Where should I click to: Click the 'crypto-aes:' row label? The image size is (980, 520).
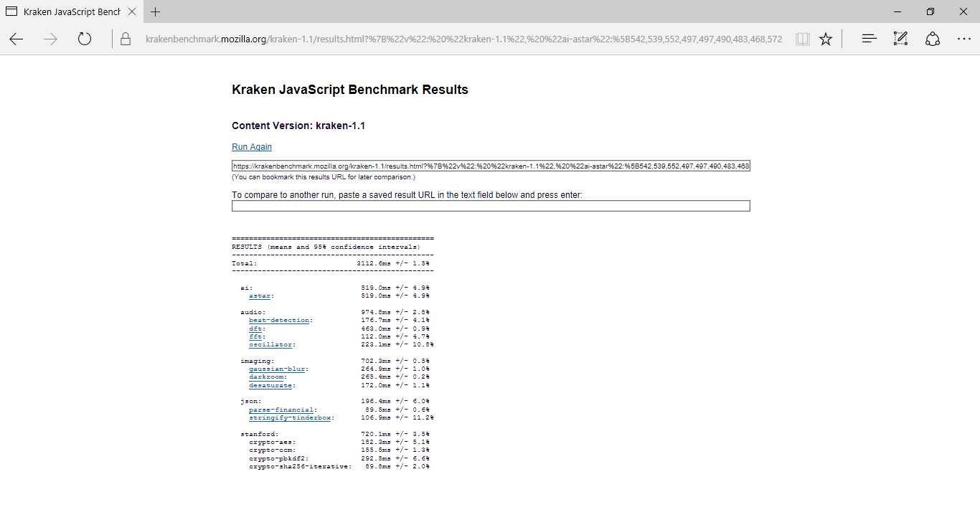click(x=273, y=443)
